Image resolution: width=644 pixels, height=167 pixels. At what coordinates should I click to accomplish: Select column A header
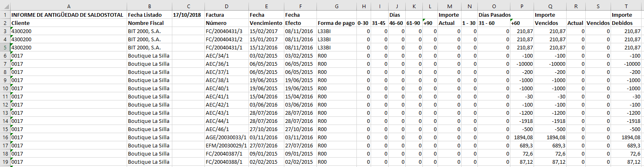[x=68, y=6]
